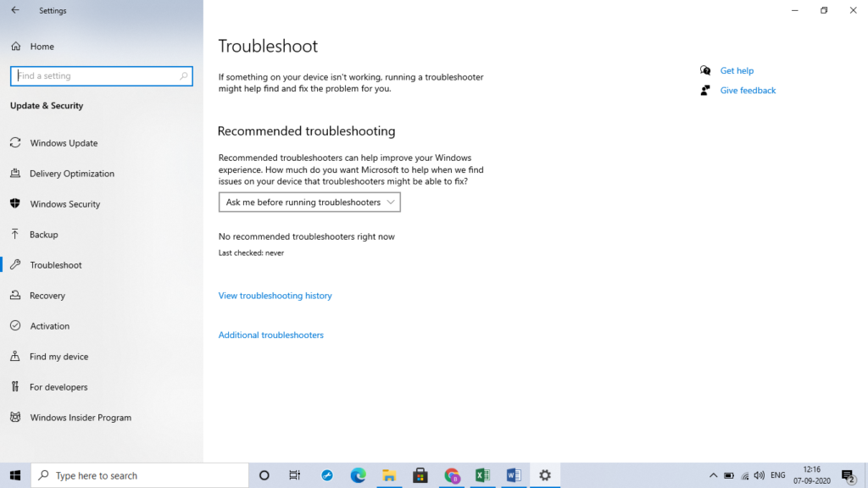
Task: Click the back arrow in Settings
Action: (x=14, y=11)
